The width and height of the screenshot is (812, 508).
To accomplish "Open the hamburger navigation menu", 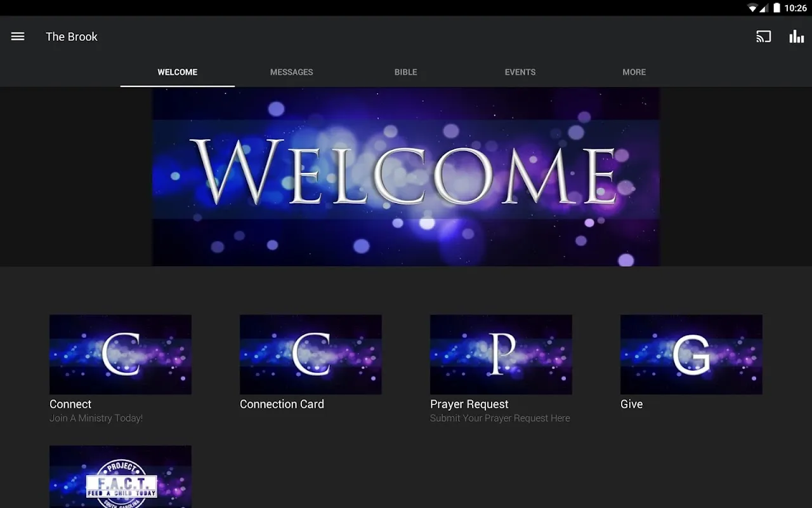I will point(18,37).
